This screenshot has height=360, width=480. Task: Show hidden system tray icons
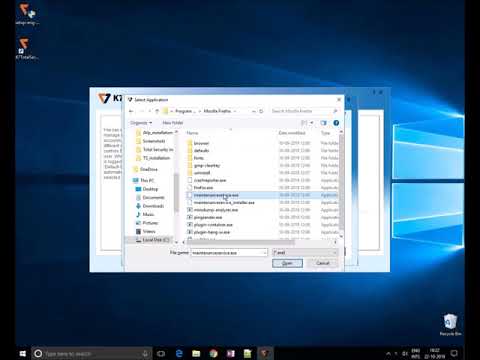(388, 353)
